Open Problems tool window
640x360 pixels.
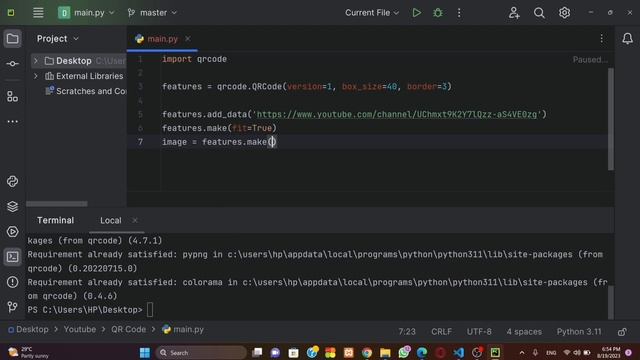(x=12, y=282)
